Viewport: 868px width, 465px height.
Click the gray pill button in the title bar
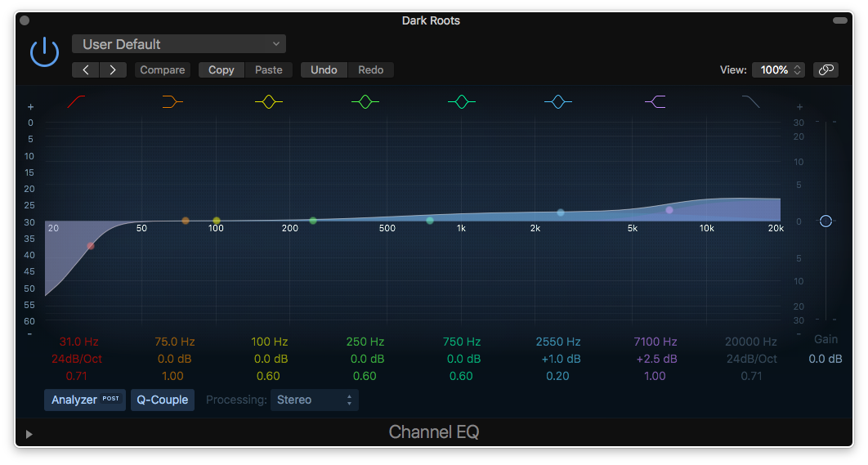[x=839, y=20]
